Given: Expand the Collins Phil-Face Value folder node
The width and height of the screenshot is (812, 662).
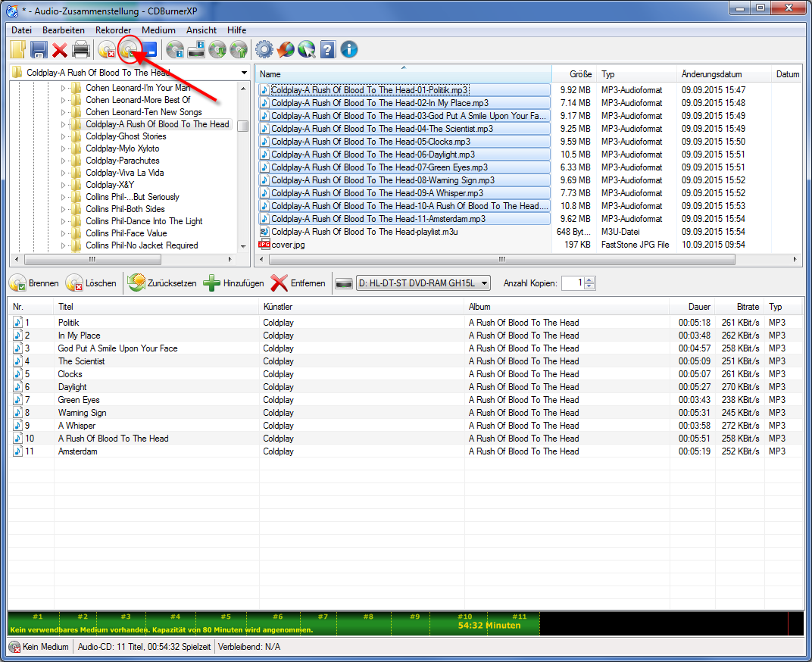Looking at the screenshot, I should coord(64,233).
